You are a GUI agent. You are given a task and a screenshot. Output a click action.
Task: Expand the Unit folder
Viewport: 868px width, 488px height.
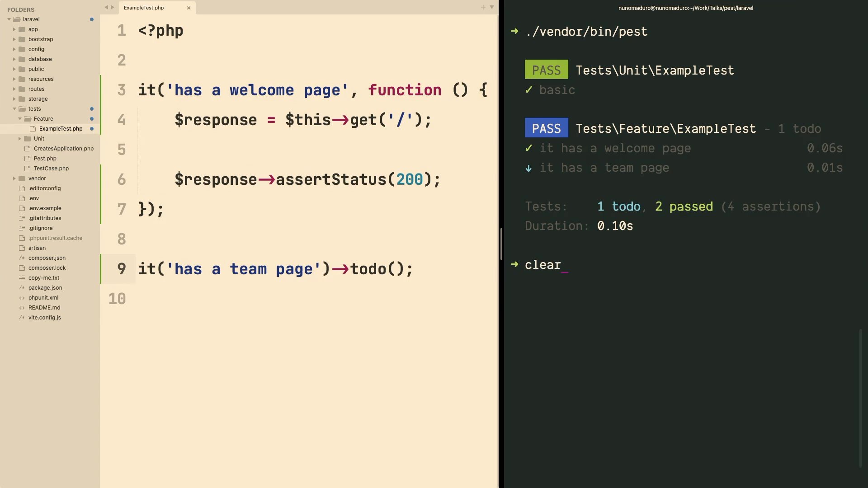(x=20, y=139)
